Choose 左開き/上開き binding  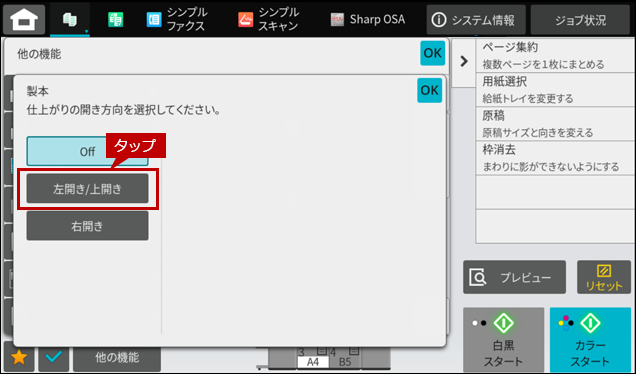tap(87, 189)
